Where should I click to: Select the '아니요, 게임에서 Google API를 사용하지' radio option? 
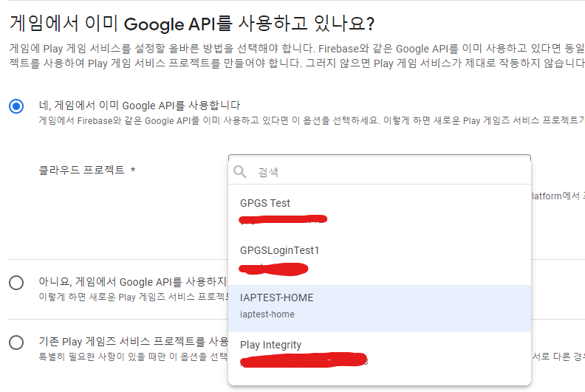16,283
